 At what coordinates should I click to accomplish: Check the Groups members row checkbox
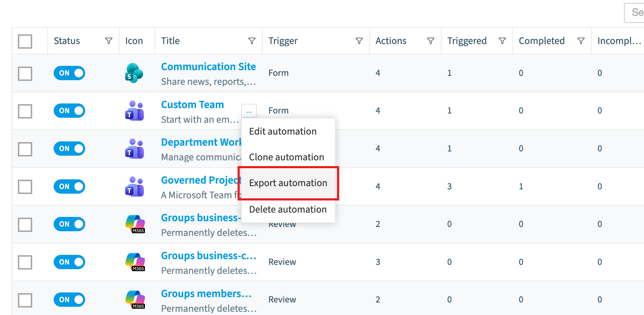(x=25, y=300)
